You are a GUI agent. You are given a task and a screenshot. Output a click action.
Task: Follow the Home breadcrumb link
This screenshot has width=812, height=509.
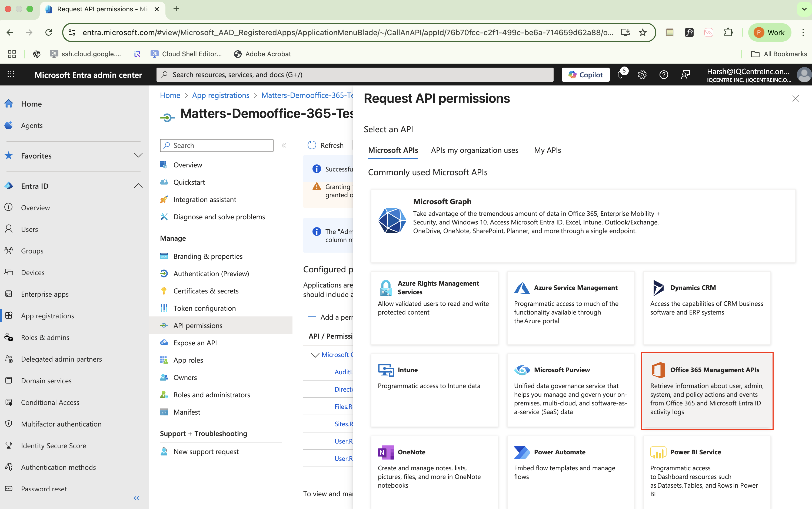coord(170,95)
